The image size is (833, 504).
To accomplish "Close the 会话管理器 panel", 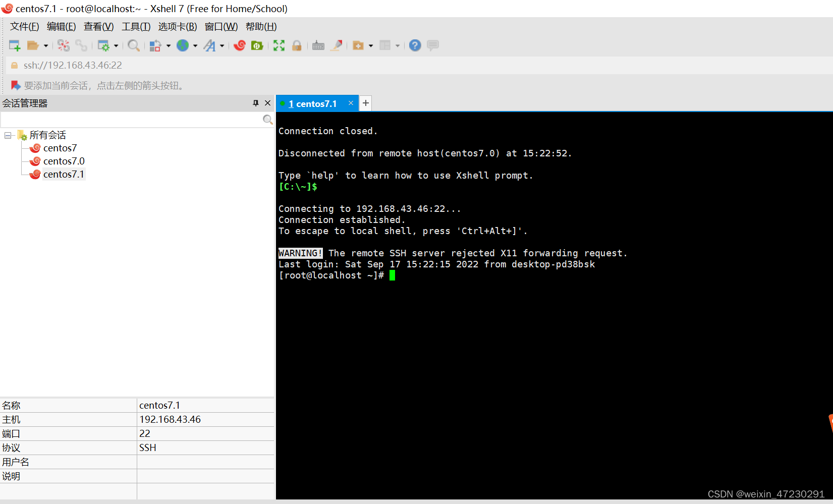I will click(268, 103).
